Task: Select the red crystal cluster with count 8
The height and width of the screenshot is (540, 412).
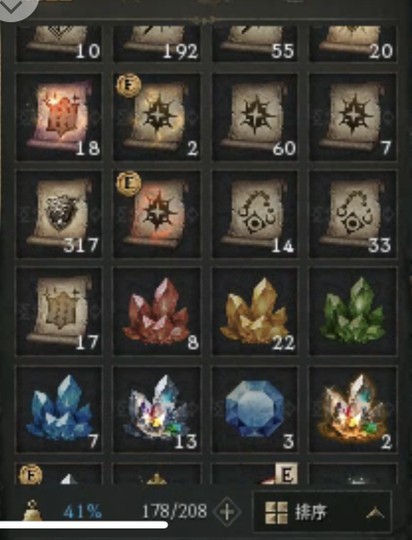Action: coord(157,312)
